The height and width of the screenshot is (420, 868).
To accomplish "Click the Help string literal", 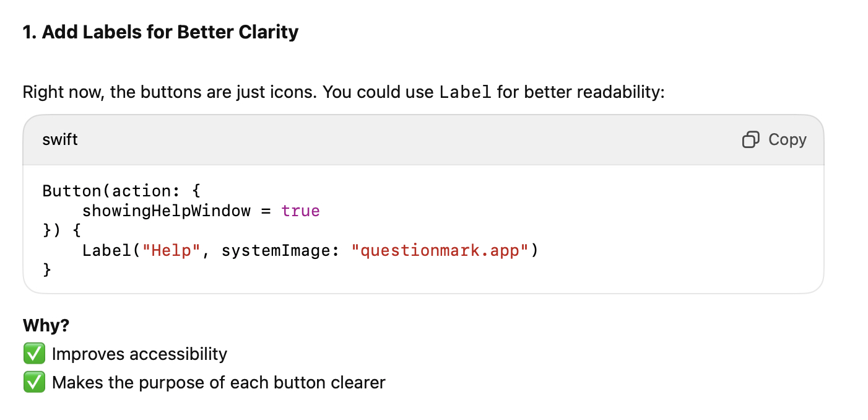I will tap(171, 250).
